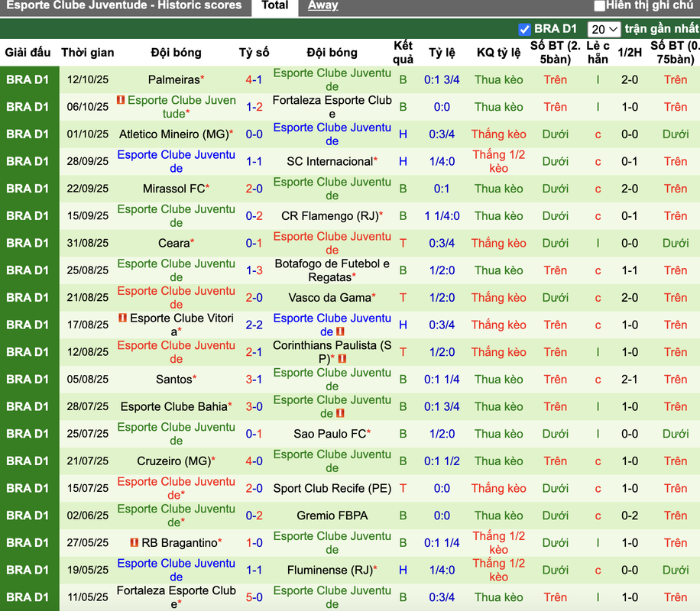The image size is (700, 611).
Task: Click the 5-0 score on 11/05/25
Action: [254, 597]
